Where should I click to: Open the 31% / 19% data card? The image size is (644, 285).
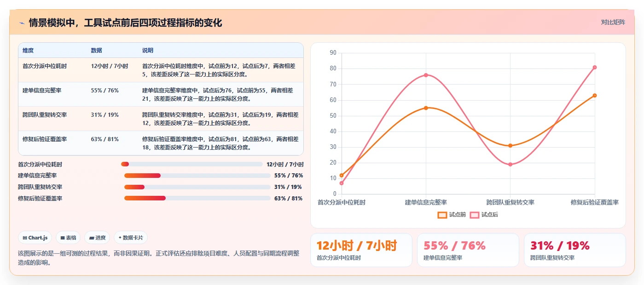(575, 250)
